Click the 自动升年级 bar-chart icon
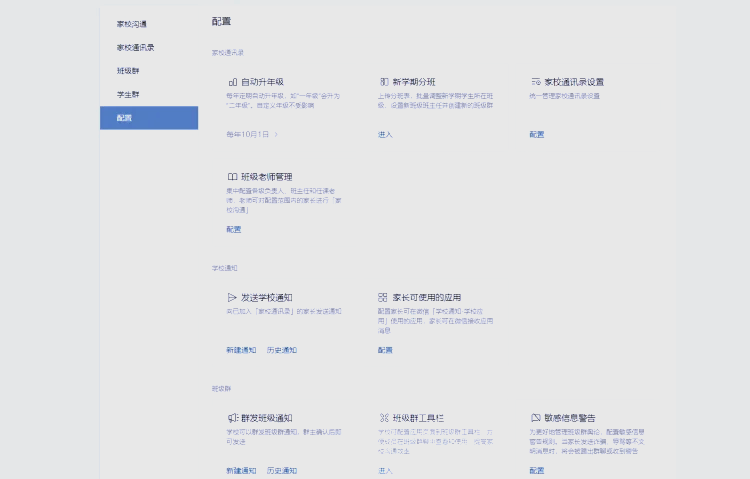750x479 pixels. click(232, 82)
